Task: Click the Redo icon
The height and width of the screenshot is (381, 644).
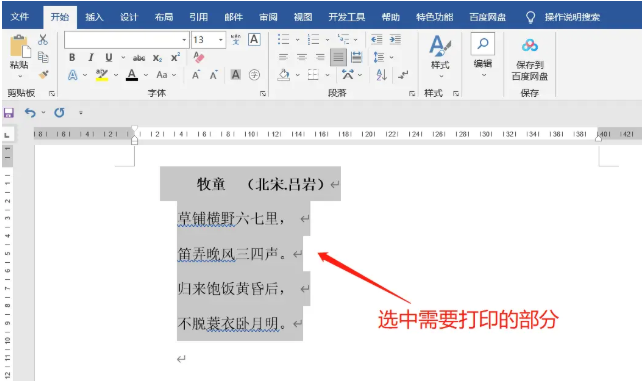Action: point(59,112)
